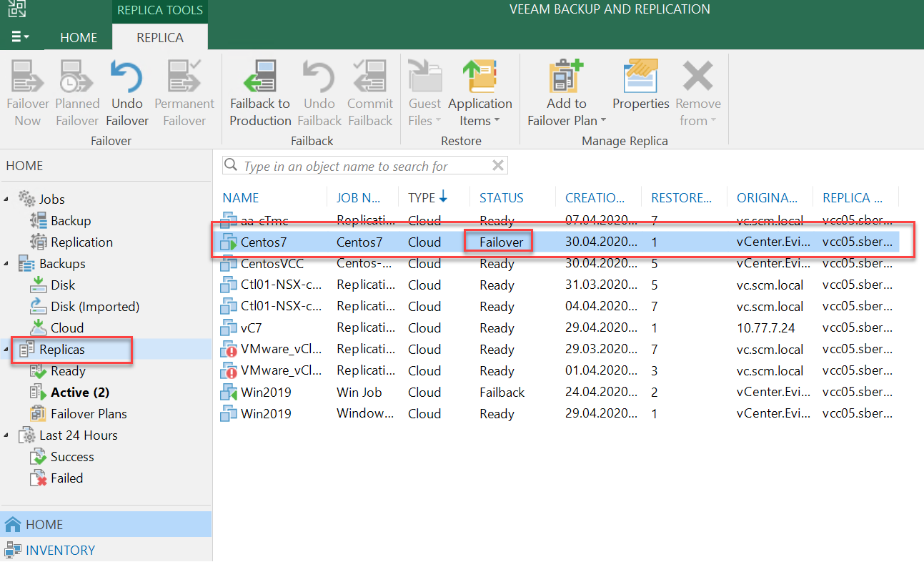Select Jobs in the tree
This screenshot has width=924, height=562.
tap(52, 199)
